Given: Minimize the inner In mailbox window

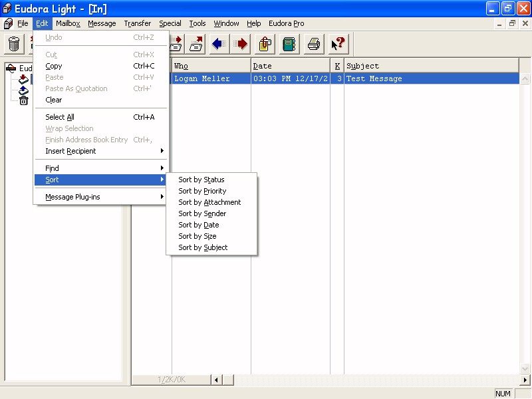Looking at the screenshot, I should click(499, 23).
